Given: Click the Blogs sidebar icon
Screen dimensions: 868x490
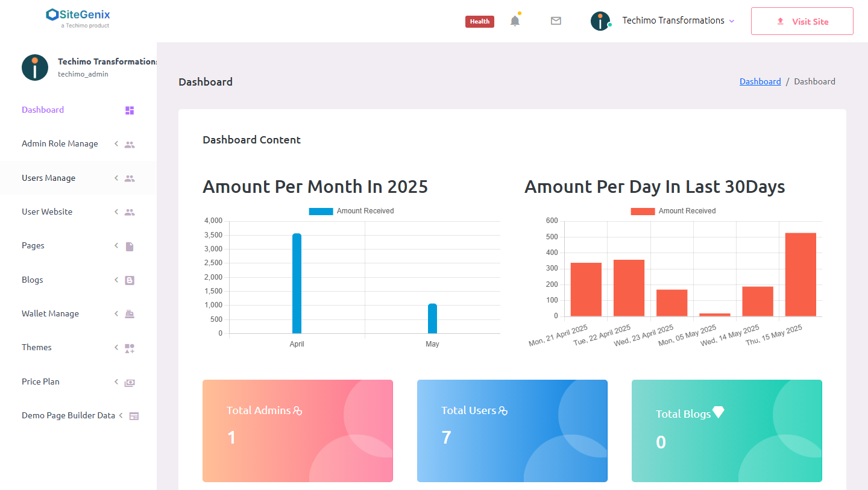Looking at the screenshot, I should (130, 280).
